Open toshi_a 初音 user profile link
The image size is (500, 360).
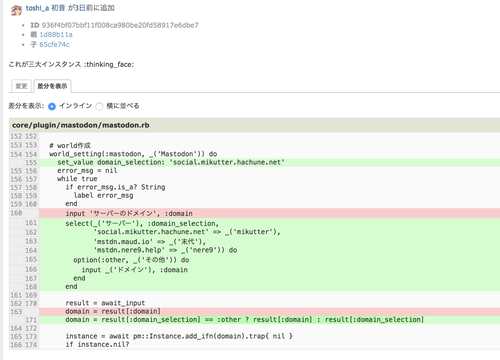45,8
